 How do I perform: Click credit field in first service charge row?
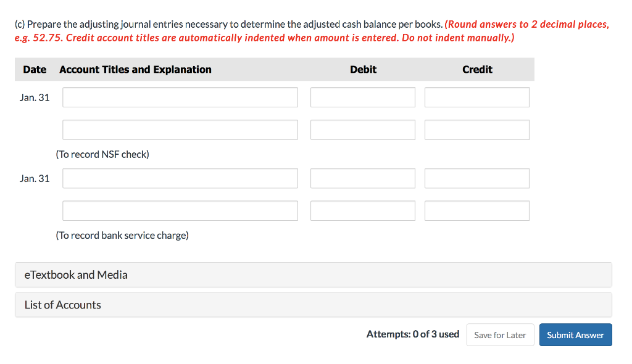(476, 178)
